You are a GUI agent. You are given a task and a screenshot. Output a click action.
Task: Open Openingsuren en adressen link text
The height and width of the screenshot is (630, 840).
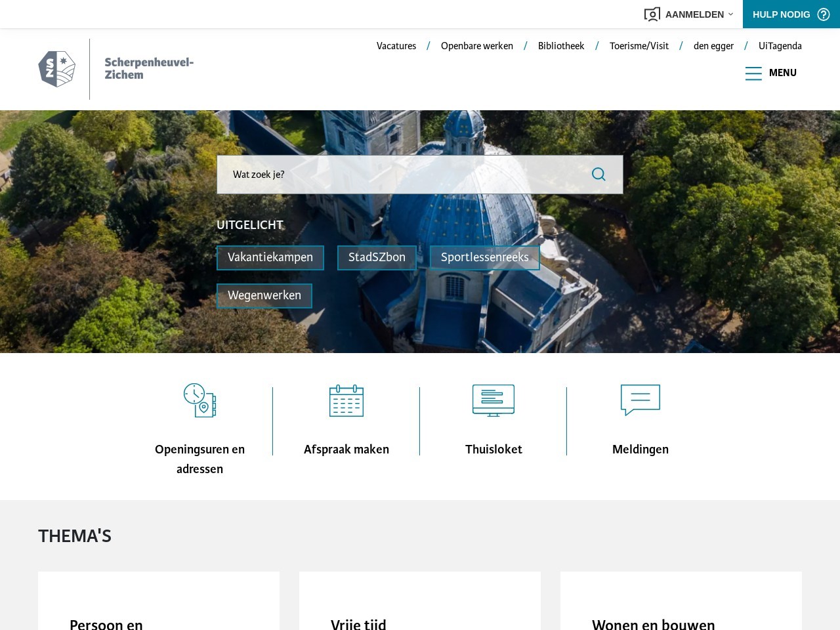tap(199, 459)
